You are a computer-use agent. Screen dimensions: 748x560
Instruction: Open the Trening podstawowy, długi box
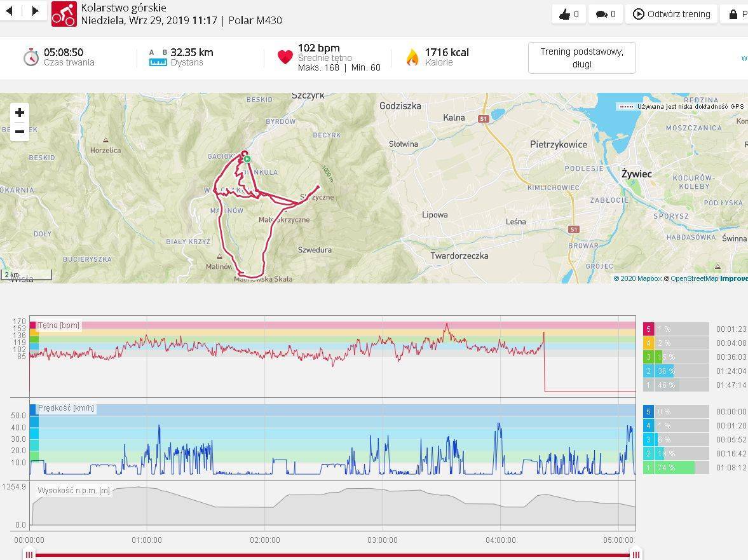[x=581, y=58]
